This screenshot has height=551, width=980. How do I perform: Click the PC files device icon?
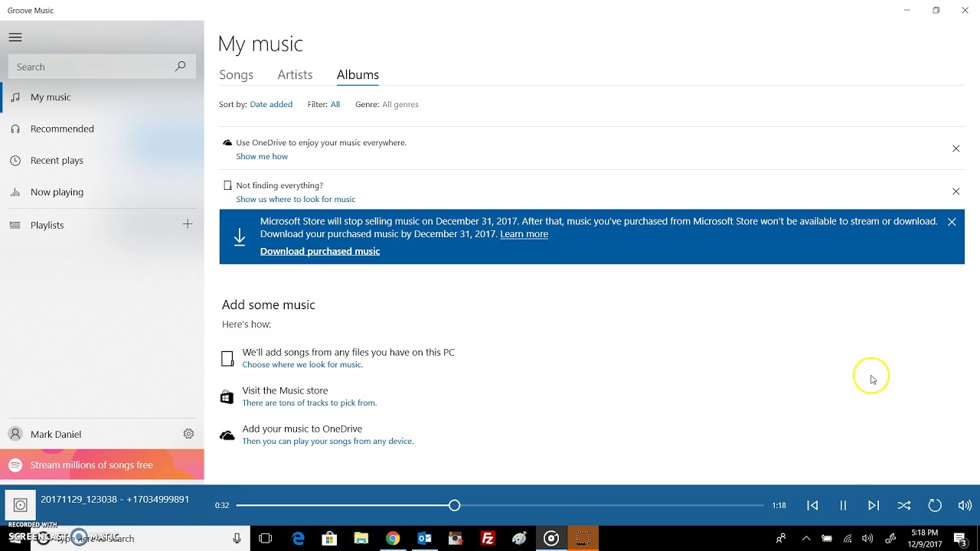[227, 359]
